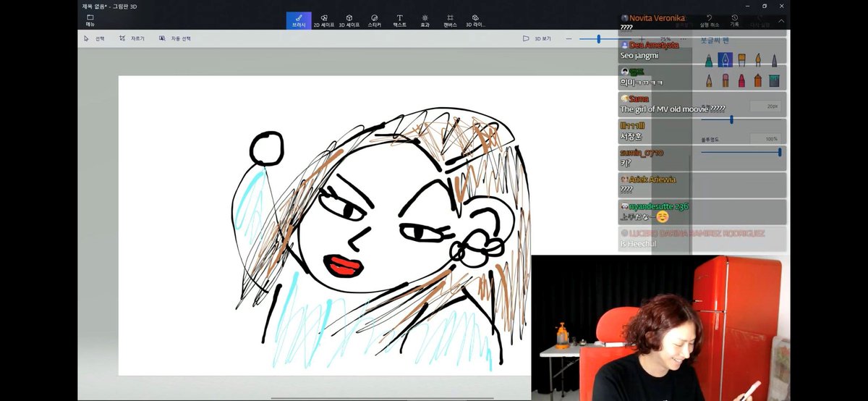Image resolution: width=868 pixels, height=401 pixels.
Task: Choose the 자르기 (Crop) tool
Action: 132,38
